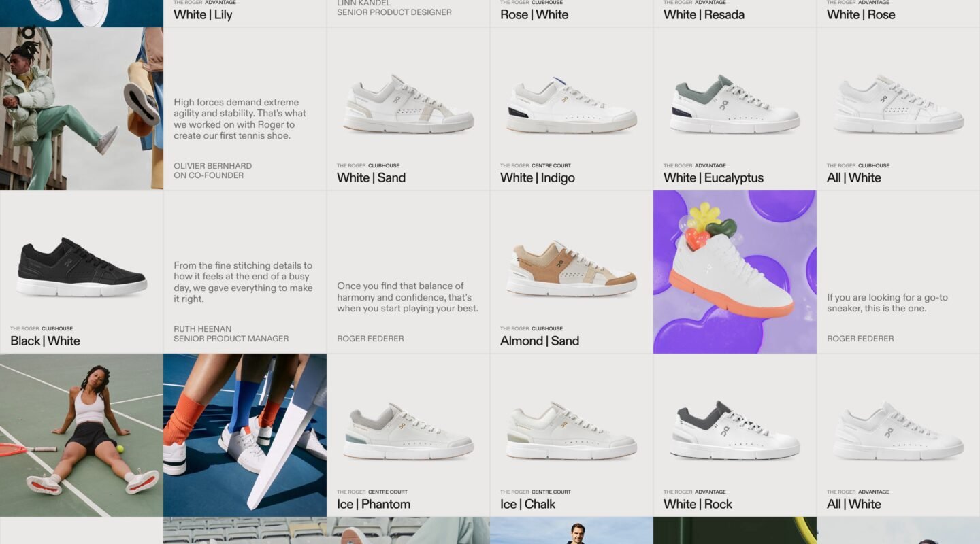
Task: Open the Ice | Chalk shoe image
Action: (x=572, y=431)
